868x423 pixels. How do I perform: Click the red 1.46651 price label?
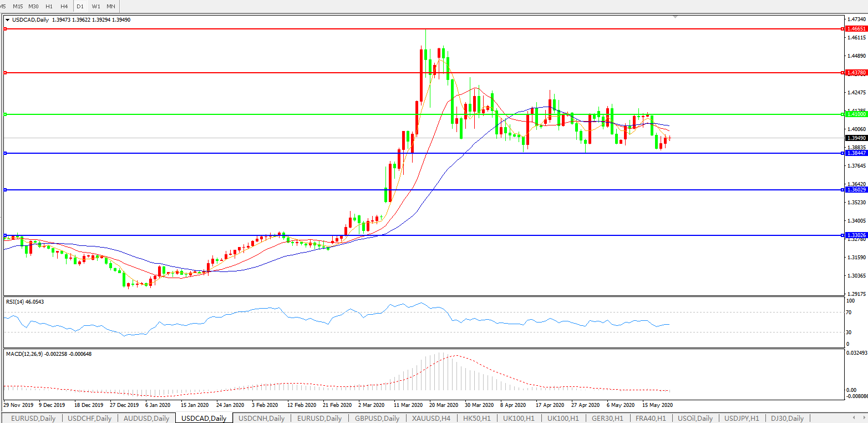point(855,28)
